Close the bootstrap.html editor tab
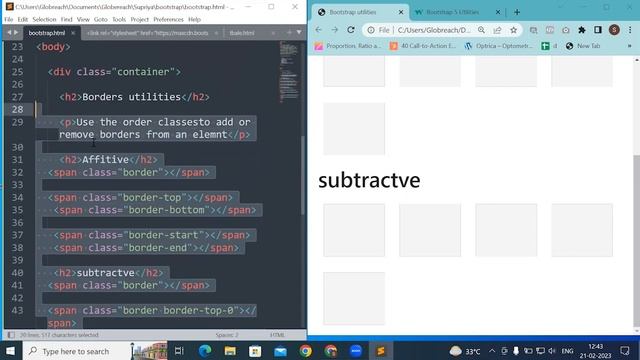This screenshot has width=640, height=360. tap(73, 33)
